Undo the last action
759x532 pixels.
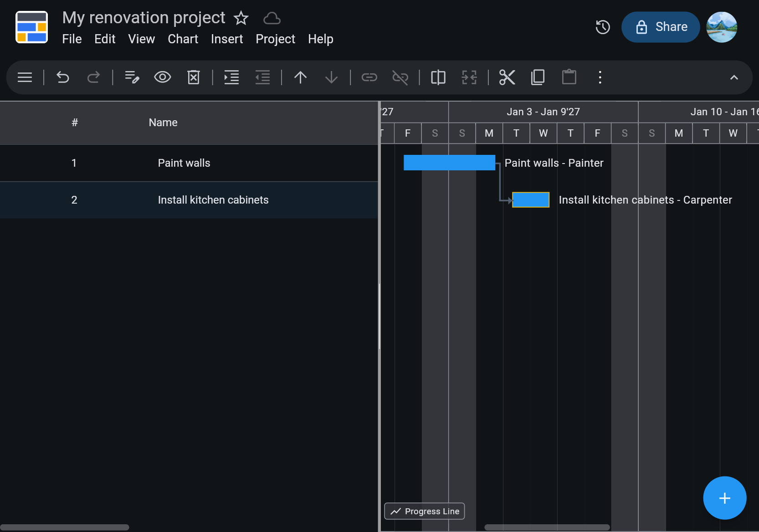[62, 77]
